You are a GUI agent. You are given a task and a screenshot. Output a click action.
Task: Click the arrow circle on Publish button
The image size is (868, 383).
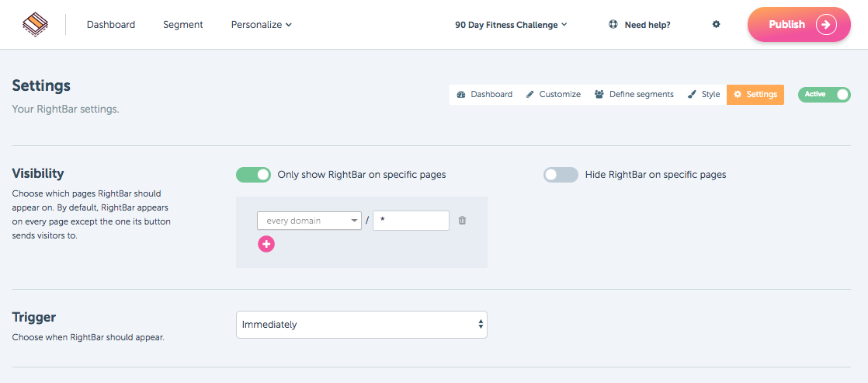[x=826, y=24]
